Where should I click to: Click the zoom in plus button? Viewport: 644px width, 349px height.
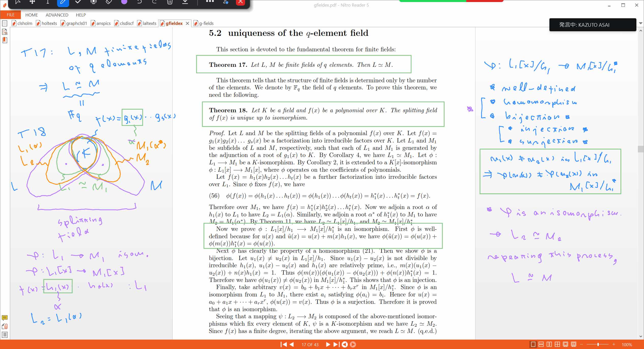tap(614, 344)
